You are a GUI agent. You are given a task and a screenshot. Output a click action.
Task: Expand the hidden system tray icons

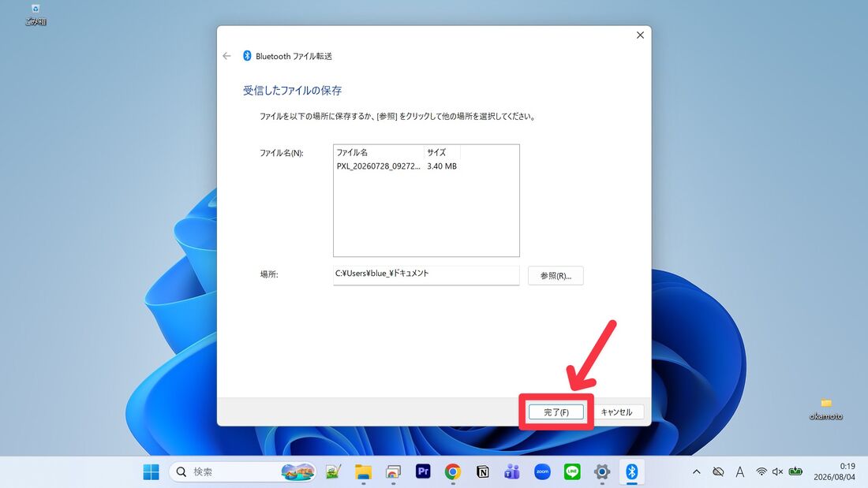(697, 472)
